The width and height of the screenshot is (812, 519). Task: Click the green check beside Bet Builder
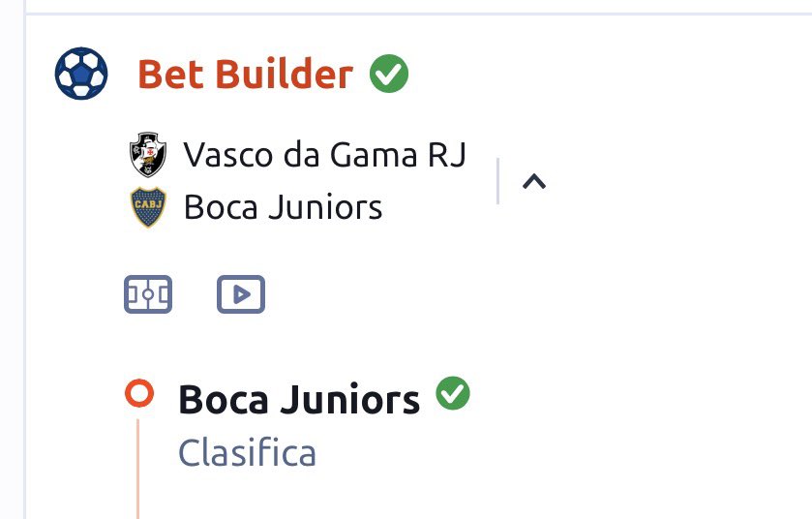[x=389, y=74]
